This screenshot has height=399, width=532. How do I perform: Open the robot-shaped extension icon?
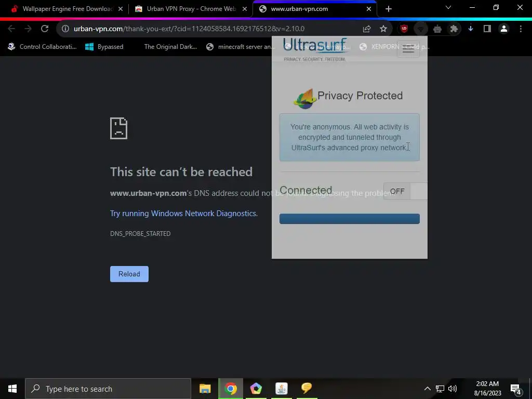(437, 29)
